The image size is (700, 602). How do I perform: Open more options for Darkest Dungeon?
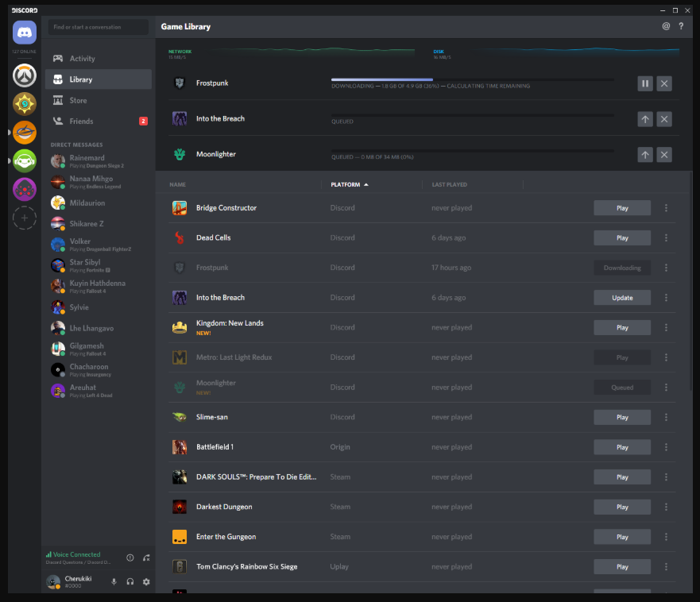tap(666, 507)
